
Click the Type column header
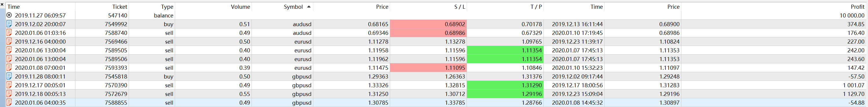click(x=167, y=7)
